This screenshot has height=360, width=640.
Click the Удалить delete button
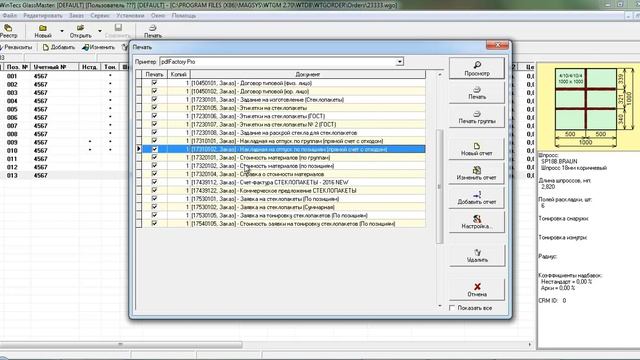coord(477,256)
